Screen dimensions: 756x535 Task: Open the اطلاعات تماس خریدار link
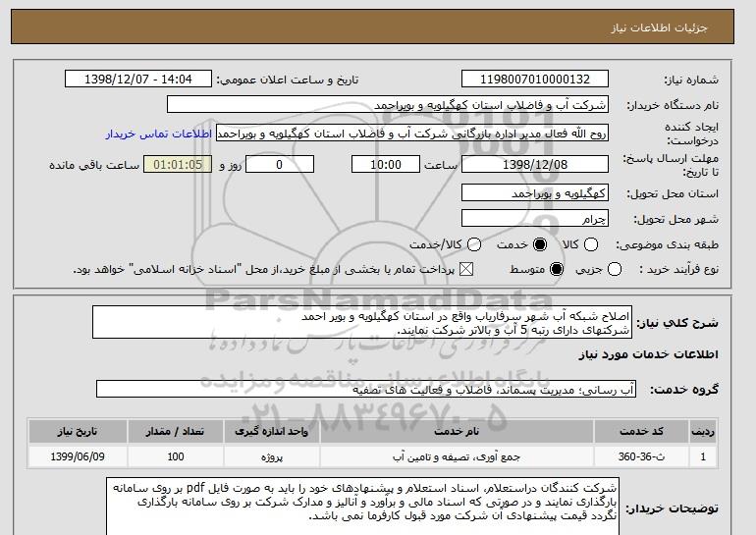click(159, 134)
